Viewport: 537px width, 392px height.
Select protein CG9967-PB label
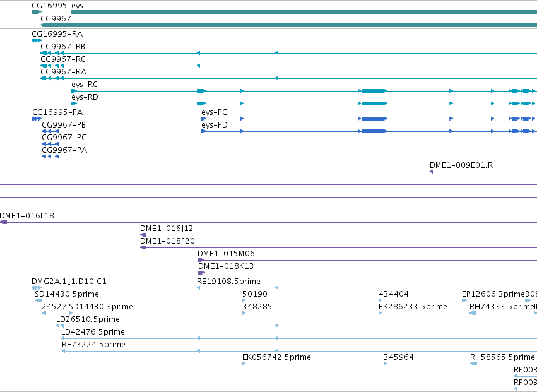coord(64,125)
